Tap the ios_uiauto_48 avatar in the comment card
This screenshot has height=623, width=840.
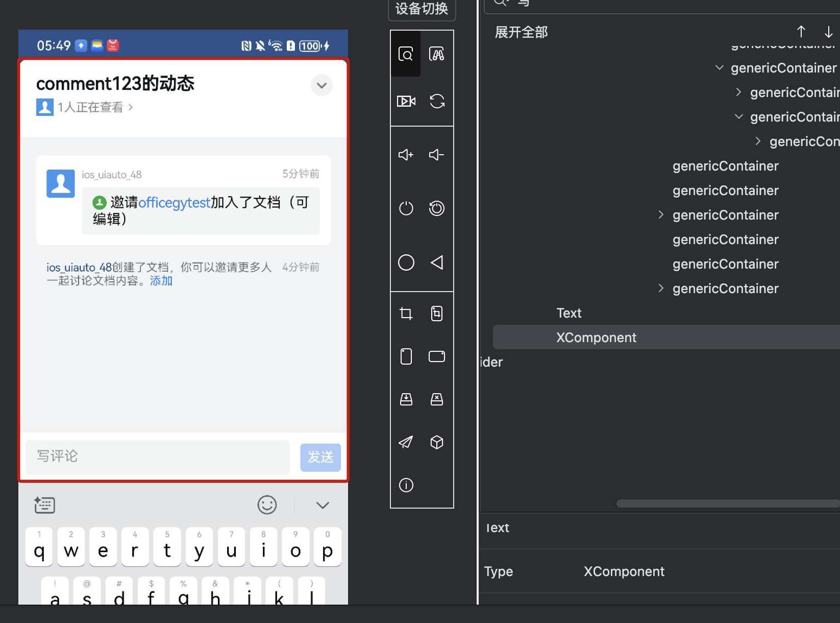[x=61, y=183]
